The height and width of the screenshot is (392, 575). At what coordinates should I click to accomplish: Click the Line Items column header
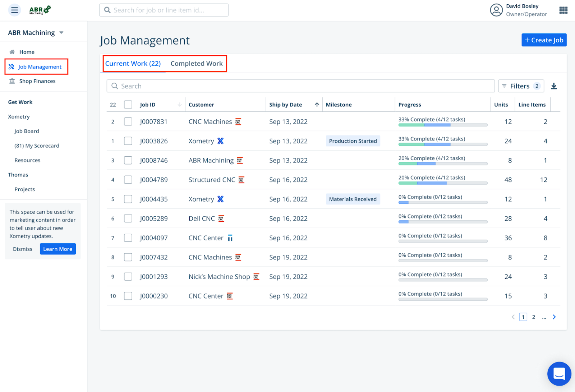[532, 105]
